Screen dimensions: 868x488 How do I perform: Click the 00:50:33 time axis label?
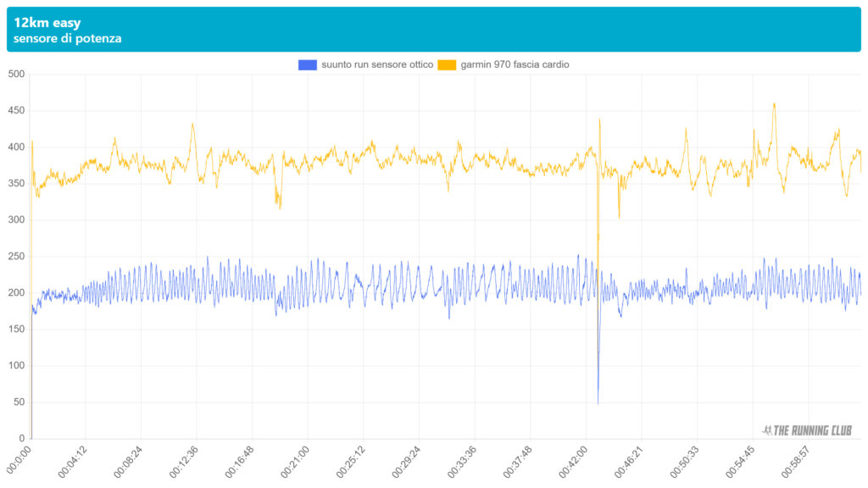[x=685, y=462]
